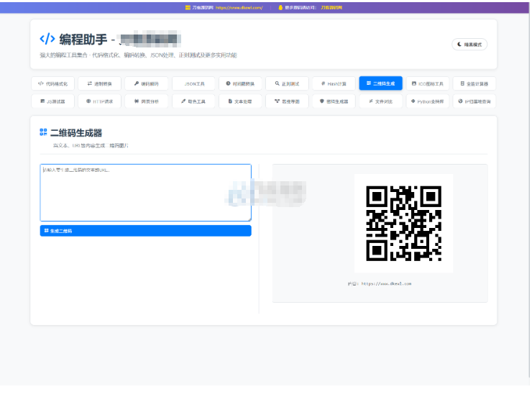Click the yellow icon at banner's left
Image resolution: width=532 pixels, height=402 pixels.
tap(188, 7)
